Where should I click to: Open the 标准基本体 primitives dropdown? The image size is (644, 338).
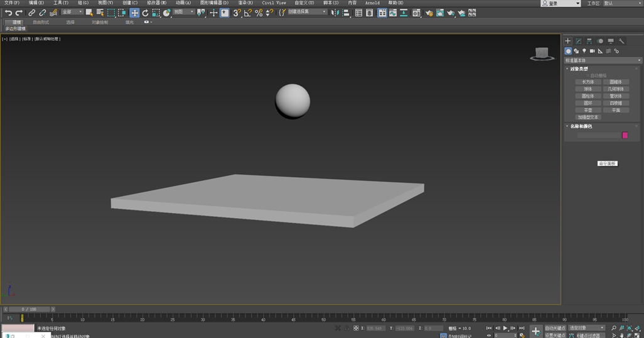(x=603, y=60)
